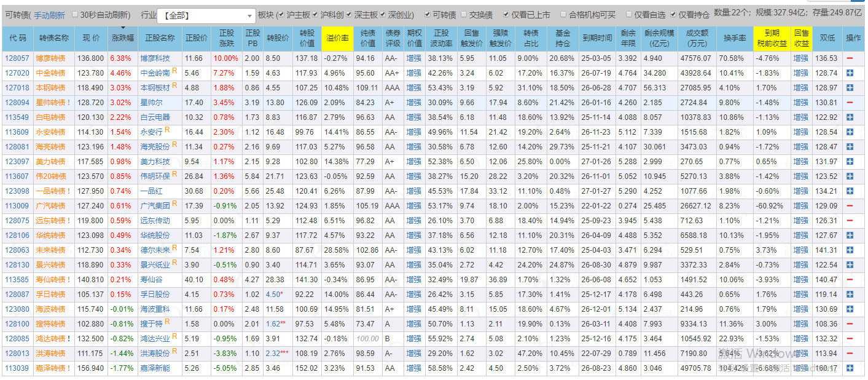Click the R icon beside 景兴纸业

point(174,263)
